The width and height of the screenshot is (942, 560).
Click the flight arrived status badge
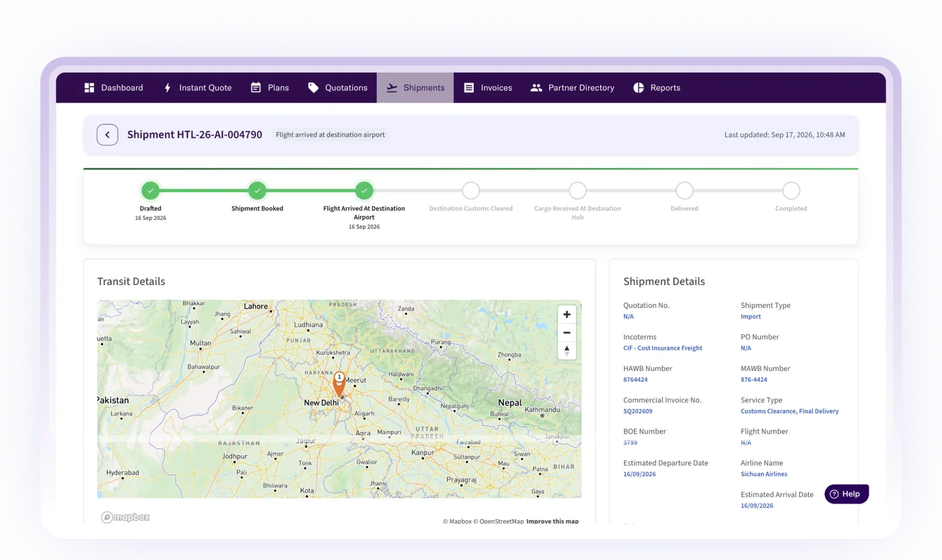click(x=330, y=134)
